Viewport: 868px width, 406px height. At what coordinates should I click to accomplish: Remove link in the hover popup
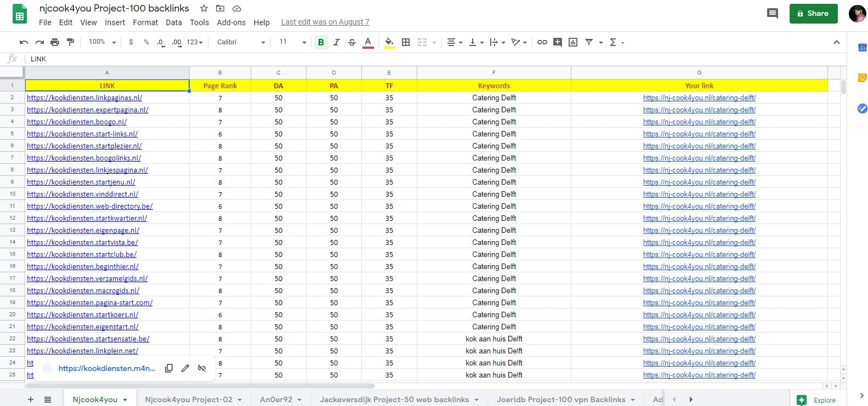[202, 368]
